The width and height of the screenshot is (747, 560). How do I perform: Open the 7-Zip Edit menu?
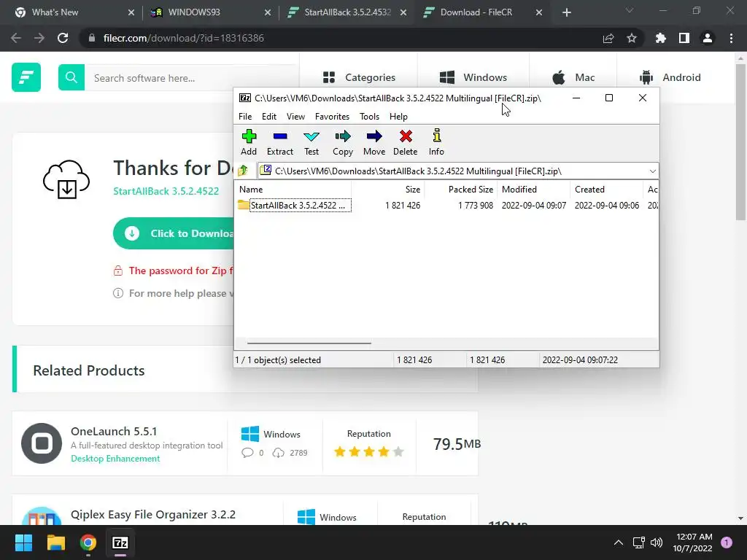tap(268, 117)
